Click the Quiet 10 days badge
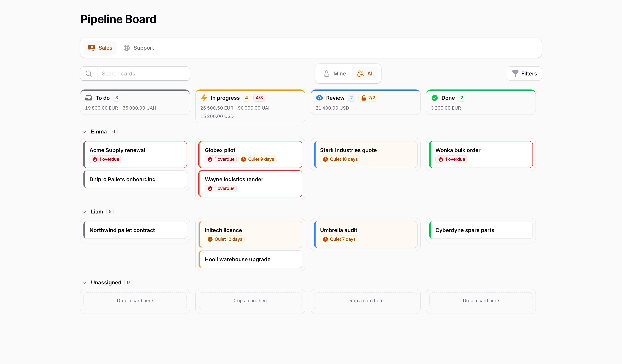 pyautogui.click(x=340, y=159)
